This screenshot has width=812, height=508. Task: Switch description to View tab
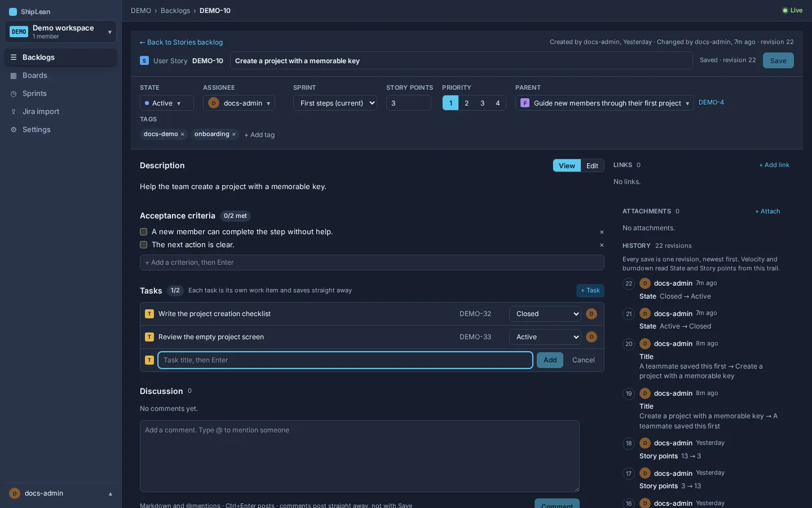pyautogui.click(x=567, y=165)
